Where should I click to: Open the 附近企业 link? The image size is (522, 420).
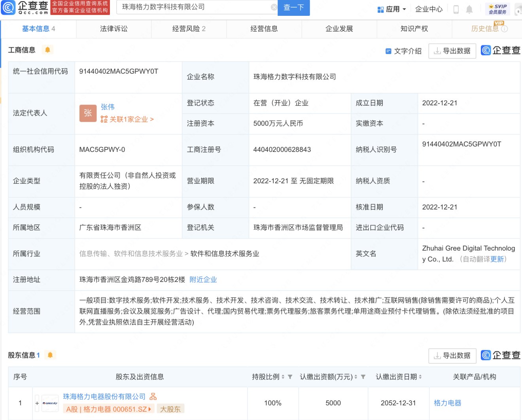(203, 280)
